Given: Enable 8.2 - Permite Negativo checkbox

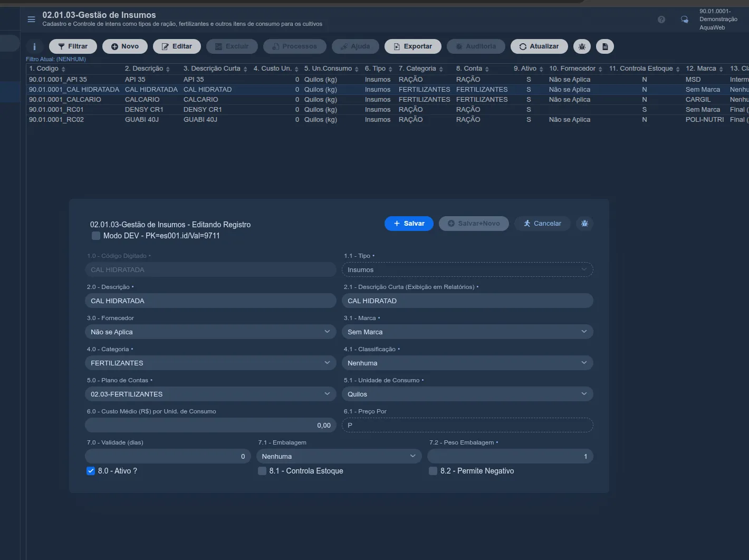Looking at the screenshot, I should click(x=433, y=471).
